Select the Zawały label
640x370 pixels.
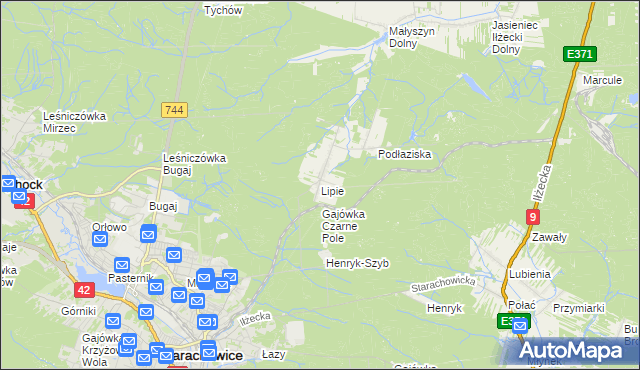click(x=549, y=237)
